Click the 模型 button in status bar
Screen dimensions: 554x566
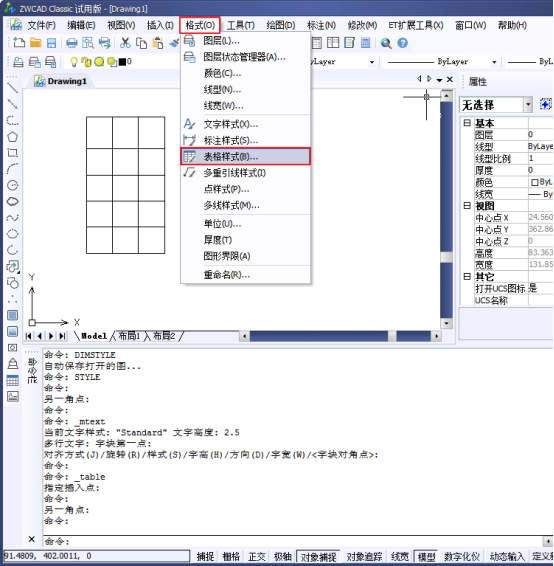(426, 556)
